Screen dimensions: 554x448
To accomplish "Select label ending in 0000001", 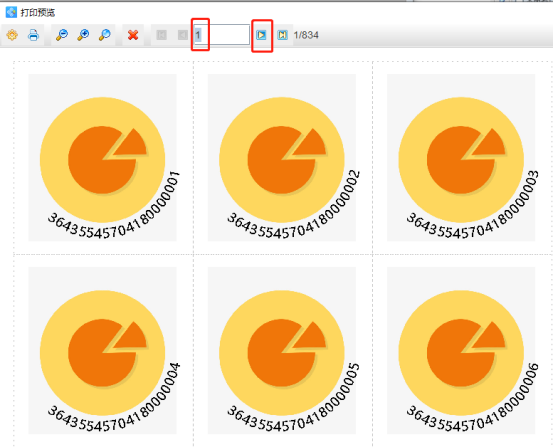I will click(102, 158).
